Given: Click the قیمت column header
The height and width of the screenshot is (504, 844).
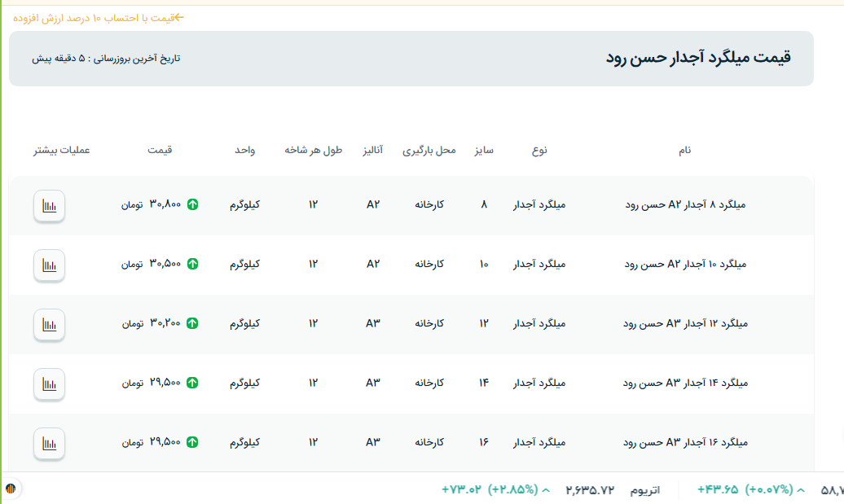Looking at the screenshot, I should coord(160,151).
